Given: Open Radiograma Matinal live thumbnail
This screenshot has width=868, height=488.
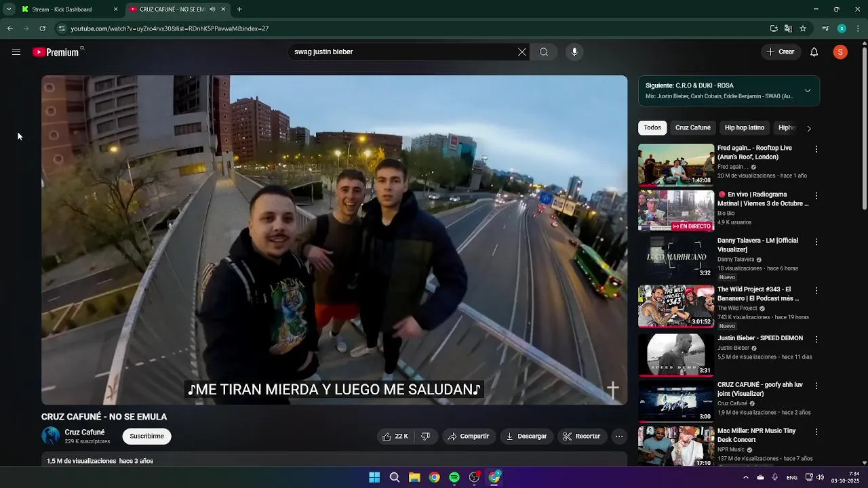Looking at the screenshot, I should [676, 211].
